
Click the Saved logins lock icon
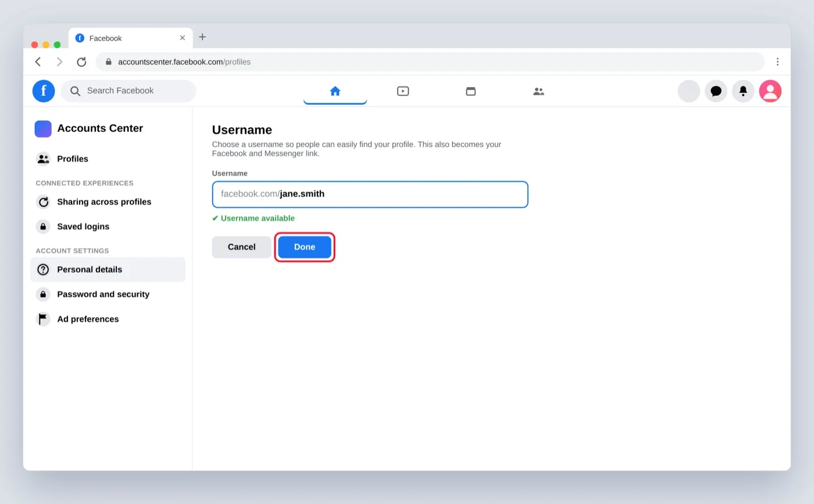[x=43, y=227]
